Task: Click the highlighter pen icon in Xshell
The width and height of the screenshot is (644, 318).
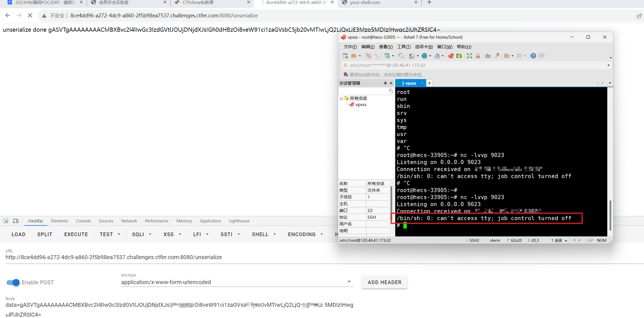Action: click(x=496, y=56)
